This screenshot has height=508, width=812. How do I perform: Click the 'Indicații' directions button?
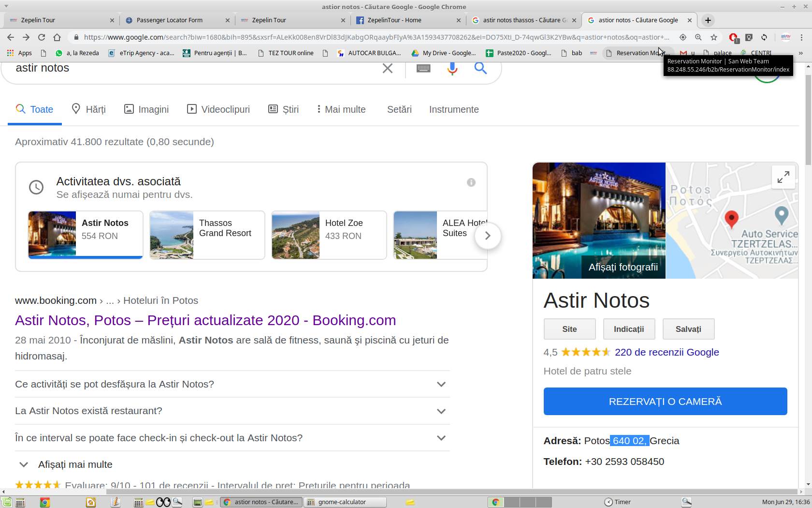point(629,329)
